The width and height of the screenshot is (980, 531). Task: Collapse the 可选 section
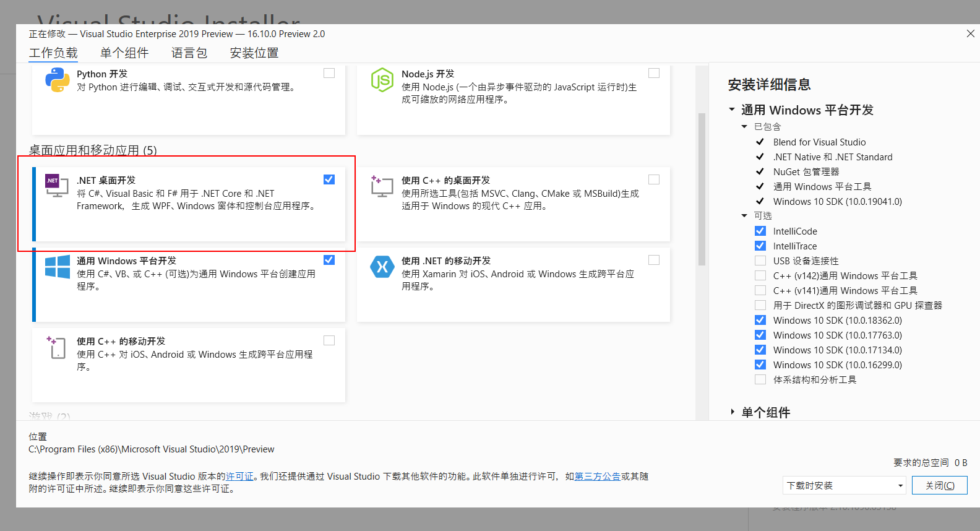[x=744, y=215]
